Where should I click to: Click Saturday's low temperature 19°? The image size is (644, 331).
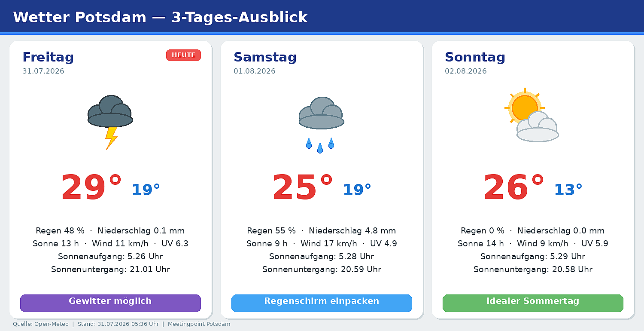pyautogui.click(x=357, y=190)
